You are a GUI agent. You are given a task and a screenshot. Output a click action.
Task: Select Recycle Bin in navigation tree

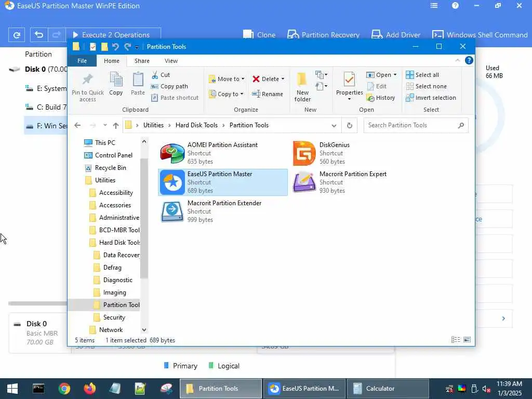(x=111, y=168)
